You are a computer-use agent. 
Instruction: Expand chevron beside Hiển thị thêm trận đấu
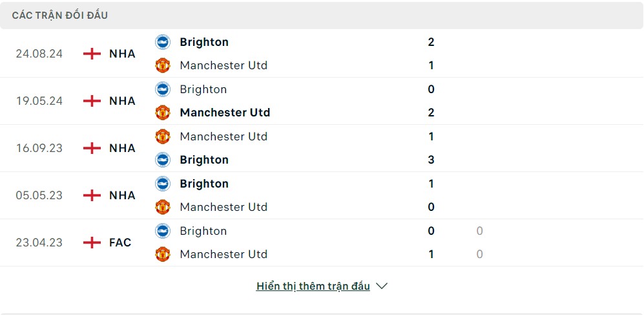pyautogui.click(x=382, y=286)
